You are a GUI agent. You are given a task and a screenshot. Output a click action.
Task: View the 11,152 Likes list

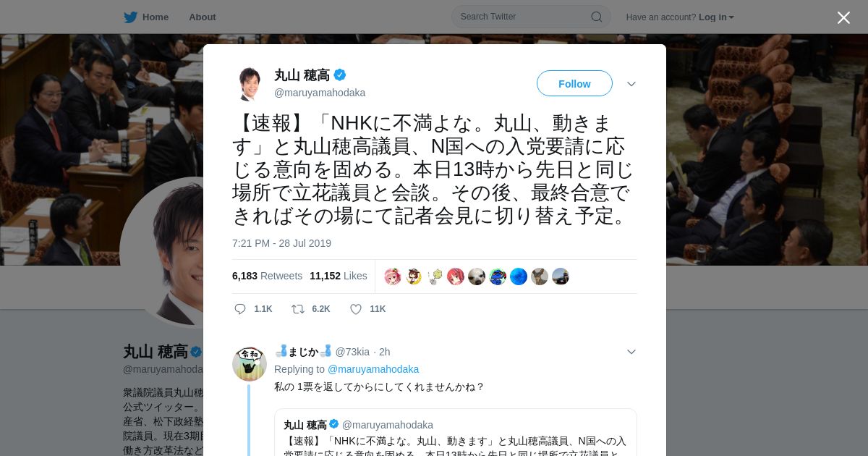339,276
